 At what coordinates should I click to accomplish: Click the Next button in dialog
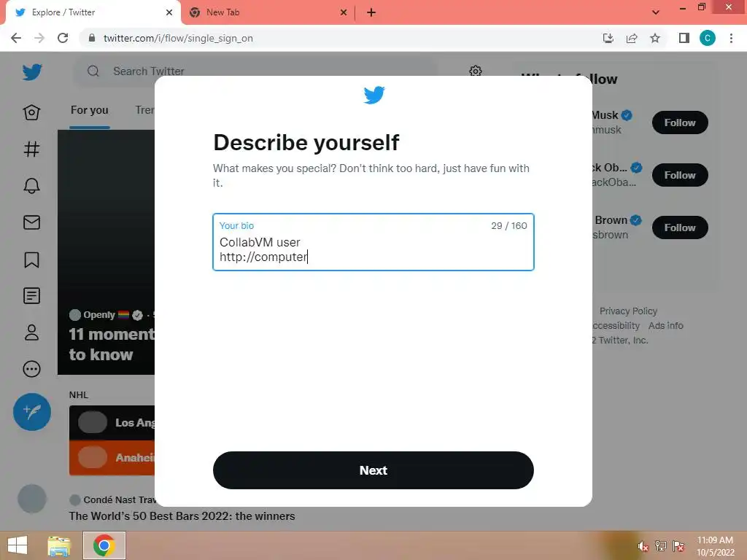coord(373,470)
